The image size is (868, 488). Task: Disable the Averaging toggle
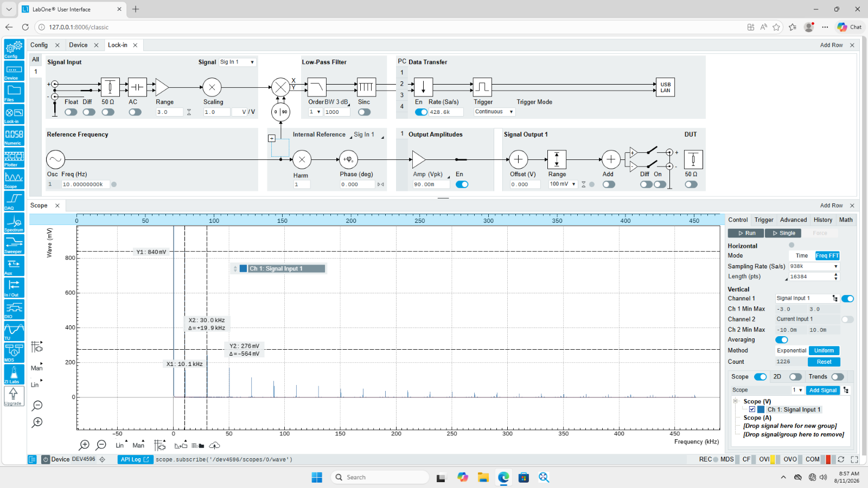(782, 340)
